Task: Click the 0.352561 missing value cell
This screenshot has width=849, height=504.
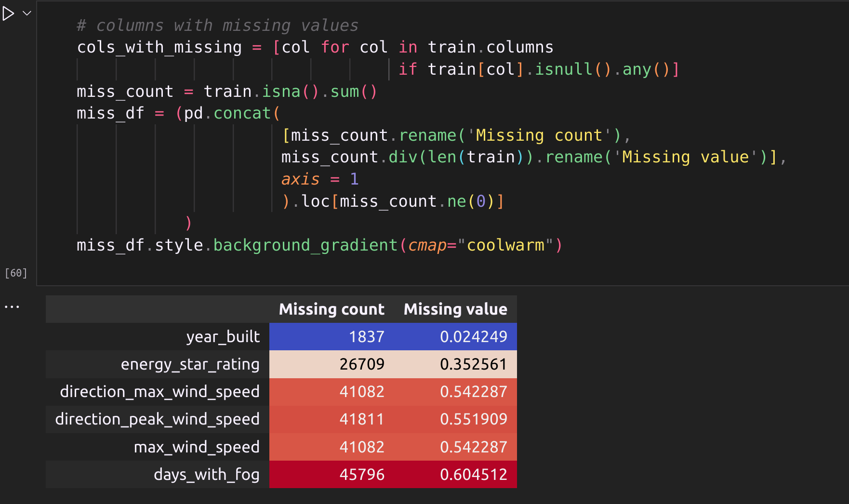Action: 455,364
